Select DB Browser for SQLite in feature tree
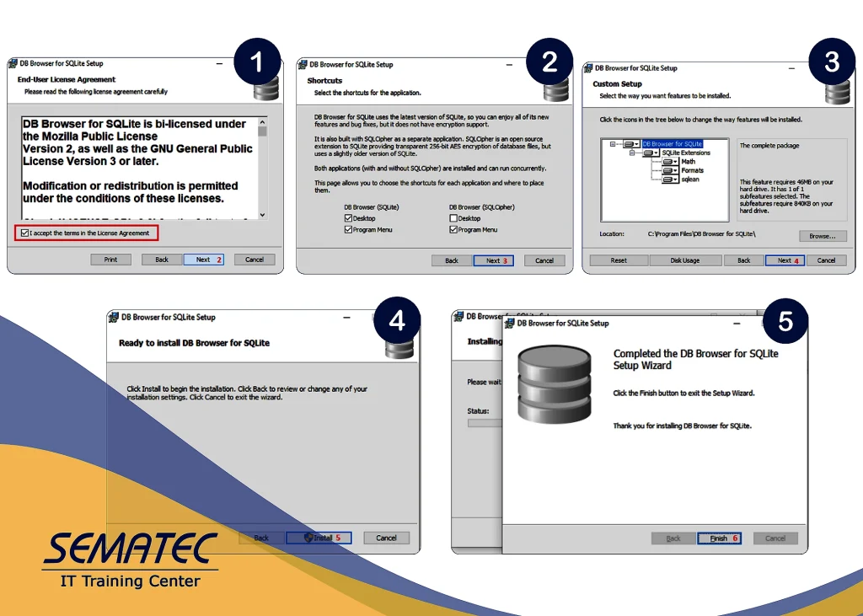The width and height of the screenshot is (863, 616). pyautogui.click(x=672, y=144)
